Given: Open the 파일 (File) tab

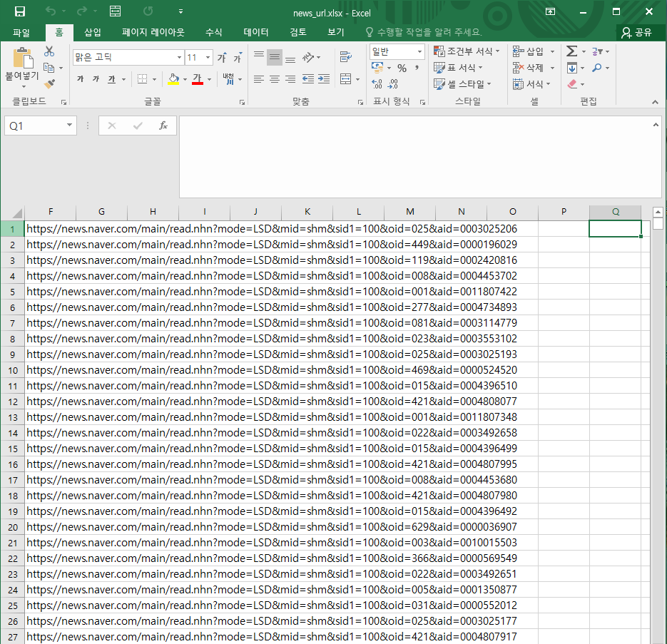Looking at the screenshot, I should 21,32.
